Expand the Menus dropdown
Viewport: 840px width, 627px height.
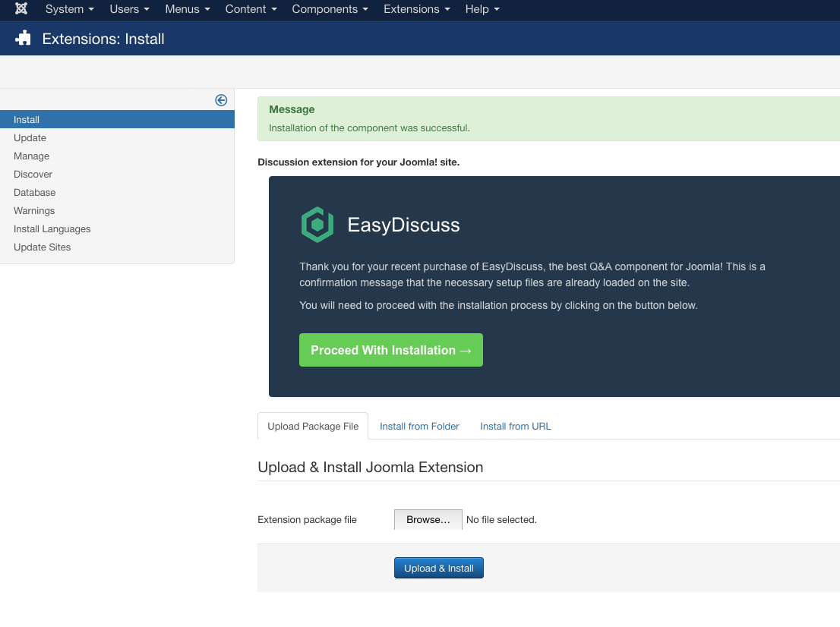[188, 9]
